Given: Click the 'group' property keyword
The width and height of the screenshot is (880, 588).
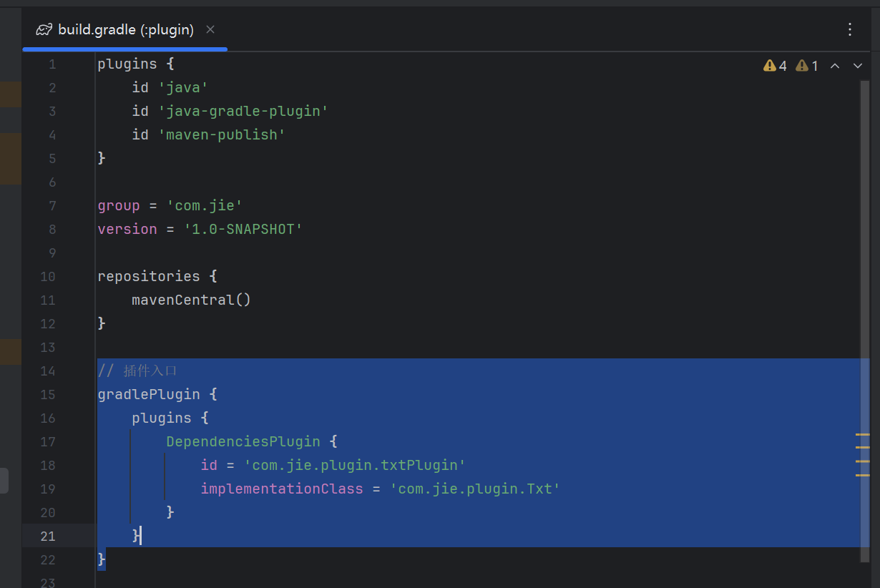Looking at the screenshot, I should [119, 205].
